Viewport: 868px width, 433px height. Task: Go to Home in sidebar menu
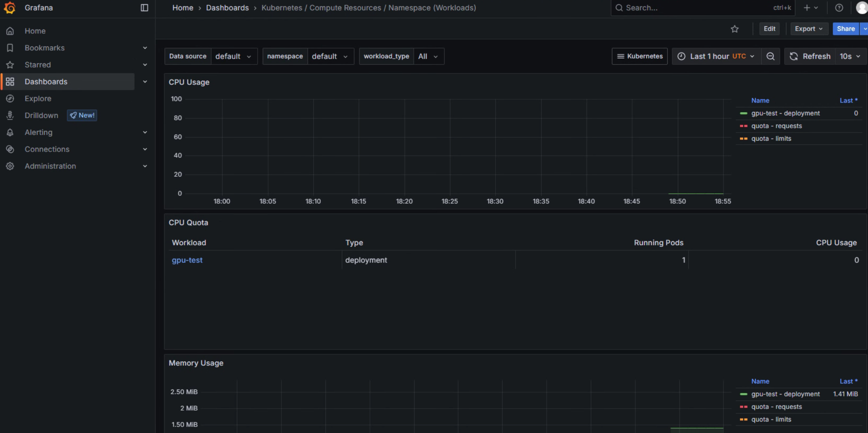click(35, 31)
